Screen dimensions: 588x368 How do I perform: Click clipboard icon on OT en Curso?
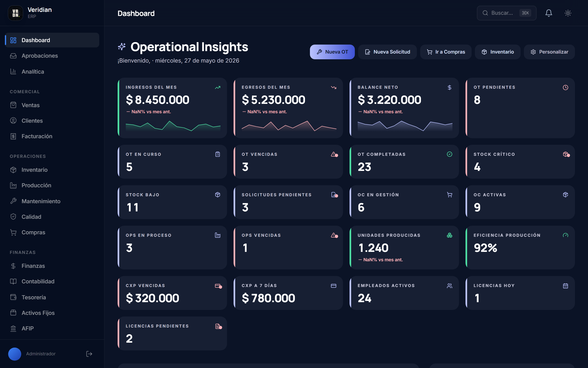218,154
